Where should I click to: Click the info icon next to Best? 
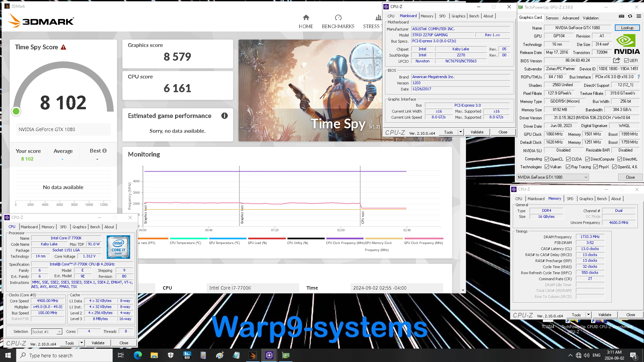coord(105,151)
